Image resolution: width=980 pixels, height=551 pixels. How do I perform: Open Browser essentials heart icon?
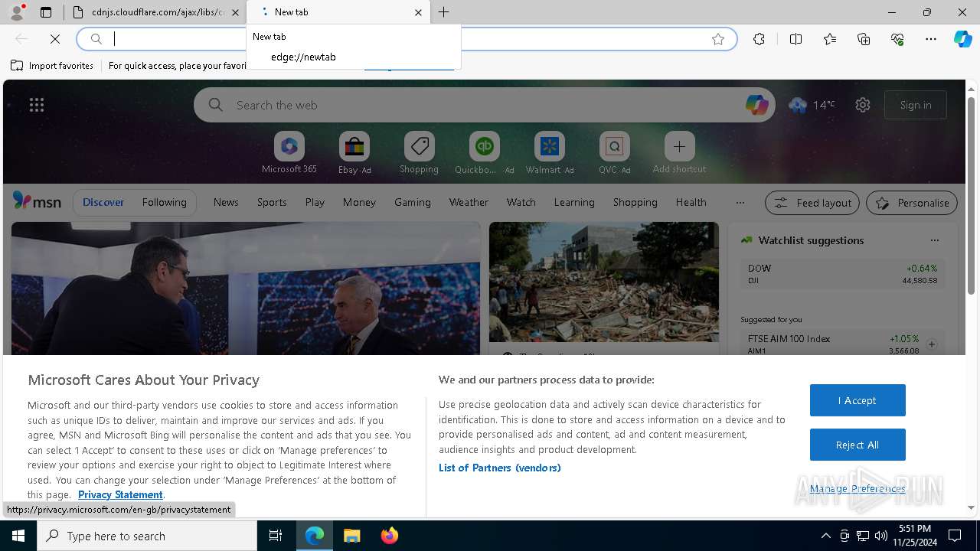(897, 39)
